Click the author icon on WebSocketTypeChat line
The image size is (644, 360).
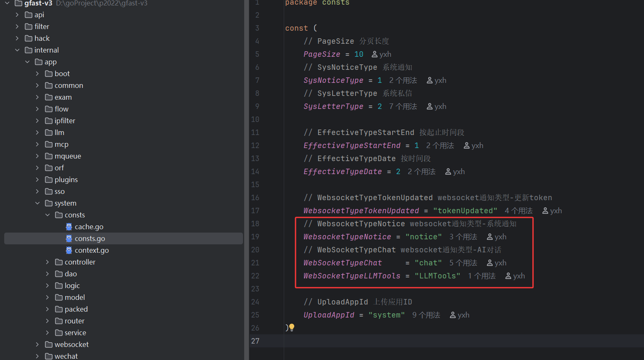click(x=490, y=263)
